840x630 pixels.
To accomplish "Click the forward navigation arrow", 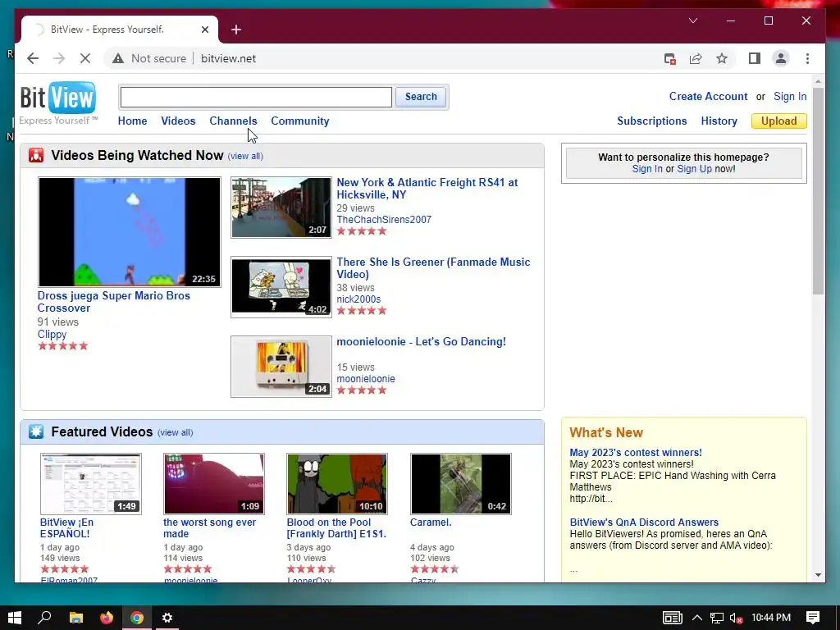I will [x=59, y=58].
